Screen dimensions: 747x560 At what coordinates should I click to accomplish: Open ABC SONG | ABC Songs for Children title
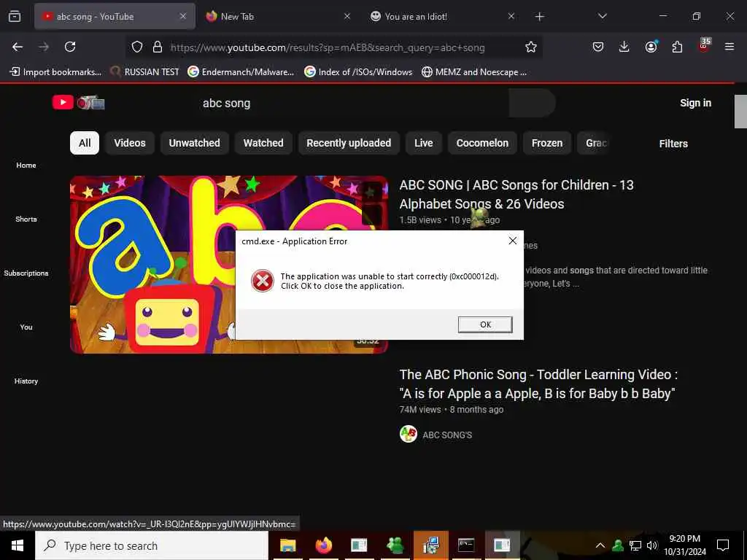point(516,194)
